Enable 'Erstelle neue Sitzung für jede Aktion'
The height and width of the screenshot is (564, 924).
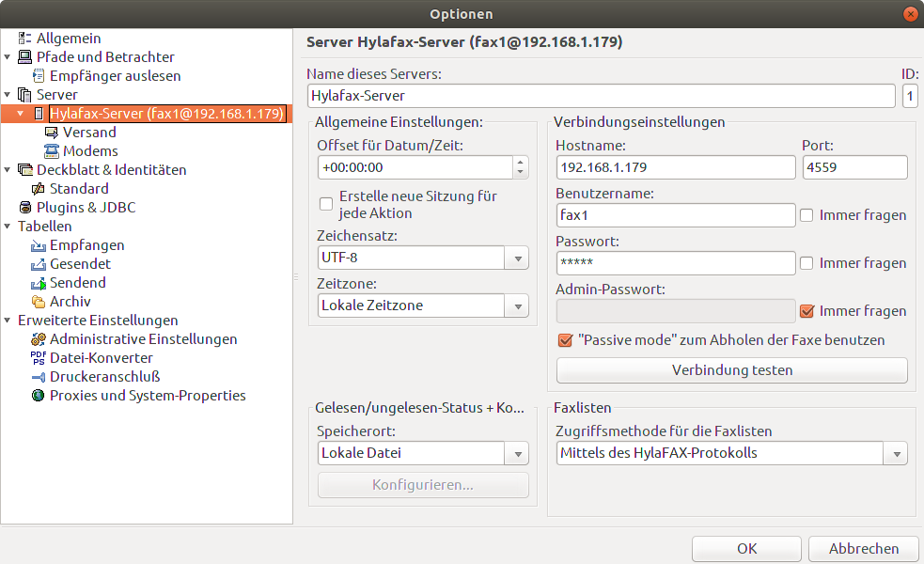pos(326,204)
